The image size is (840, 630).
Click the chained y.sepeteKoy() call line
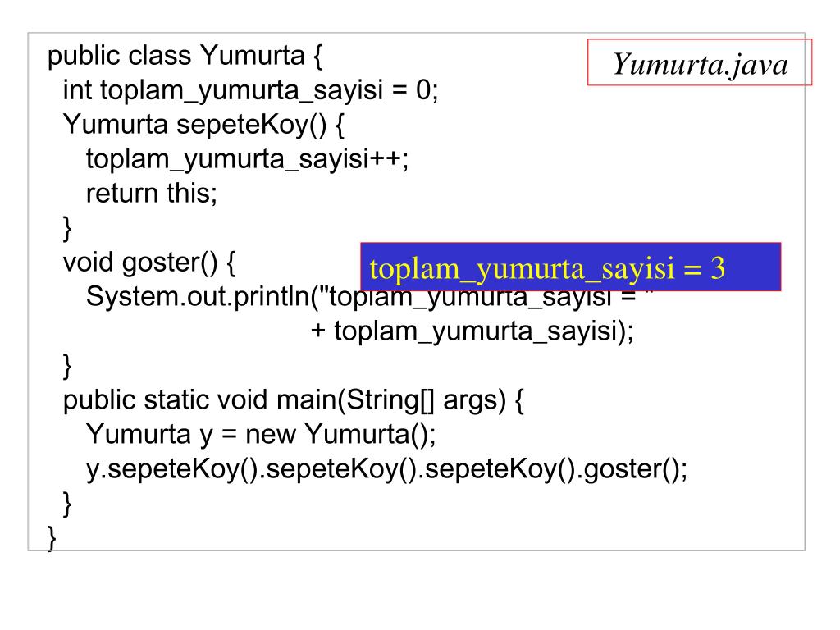pyautogui.click(x=386, y=468)
